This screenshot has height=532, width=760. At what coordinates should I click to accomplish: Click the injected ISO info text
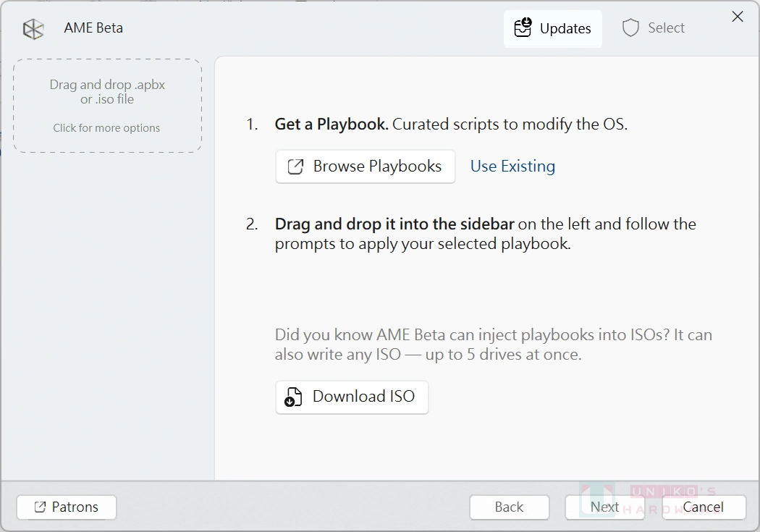[493, 343]
